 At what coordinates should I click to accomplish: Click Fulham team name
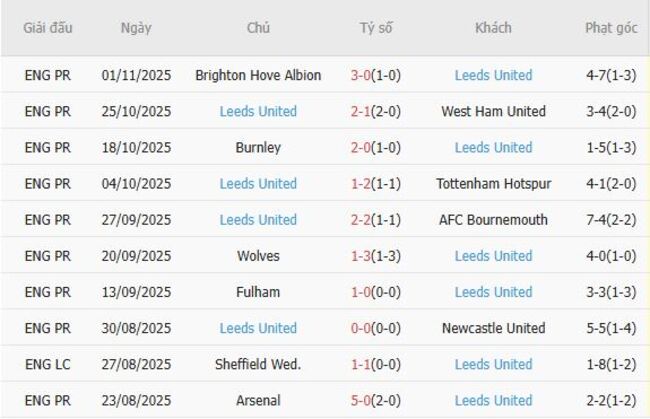pyautogui.click(x=258, y=292)
